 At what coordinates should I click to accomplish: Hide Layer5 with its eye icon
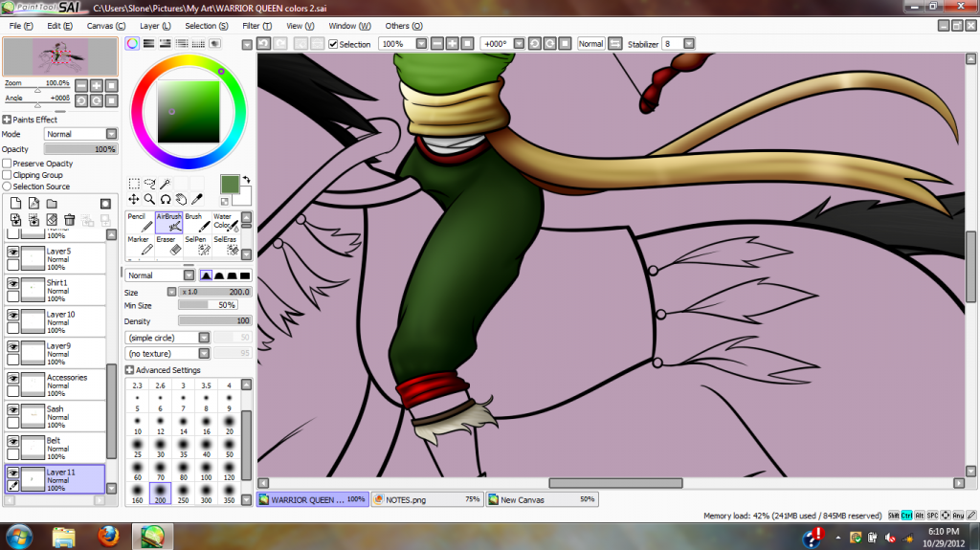coord(12,252)
